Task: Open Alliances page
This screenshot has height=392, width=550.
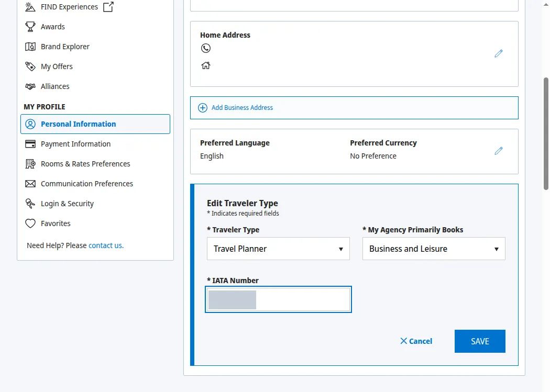Action: point(55,86)
